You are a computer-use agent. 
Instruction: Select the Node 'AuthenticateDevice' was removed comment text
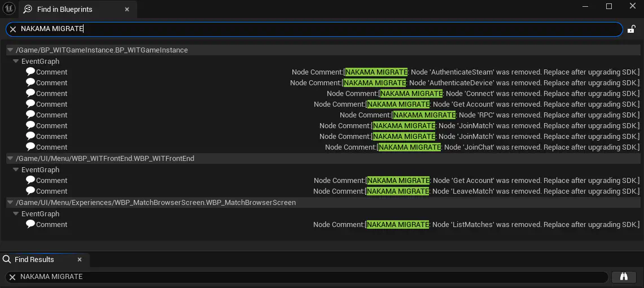[465, 82]
